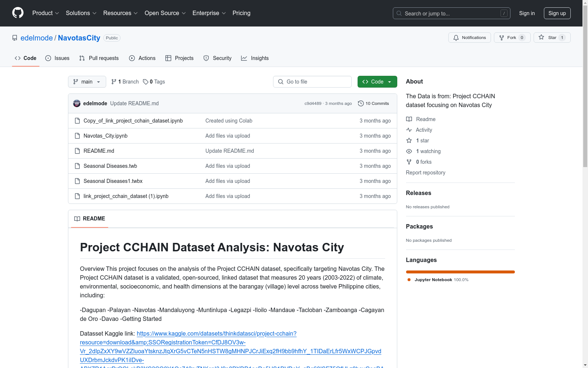Click the Jupyter Notebook language color dot
588x368 pixels.
point(409,280)
